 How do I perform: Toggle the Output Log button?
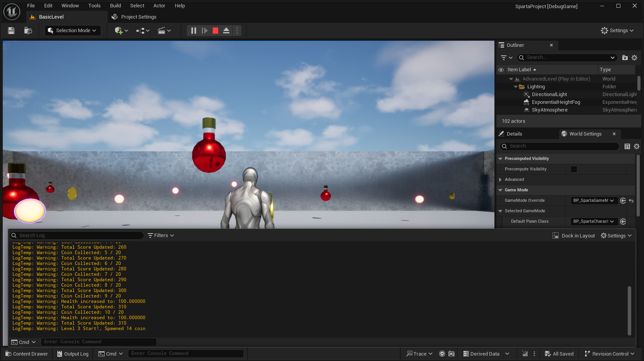coord(73,354)
